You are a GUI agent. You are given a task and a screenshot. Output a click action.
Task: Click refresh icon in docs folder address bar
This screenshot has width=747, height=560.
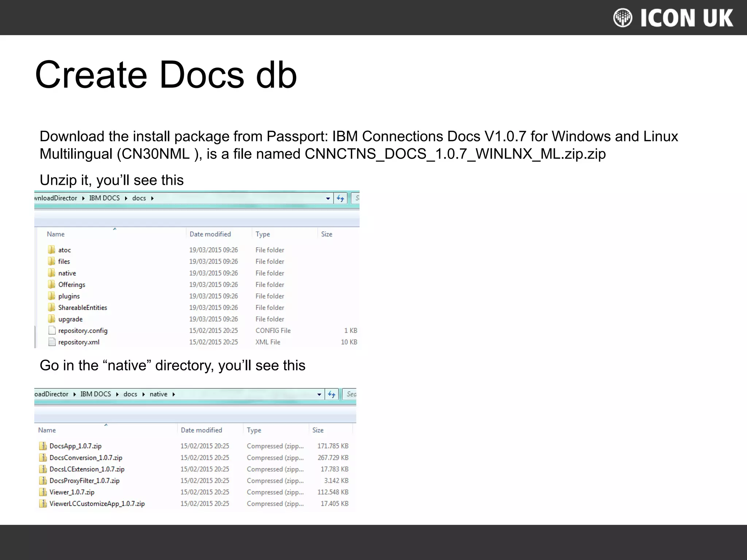point(340,198)
